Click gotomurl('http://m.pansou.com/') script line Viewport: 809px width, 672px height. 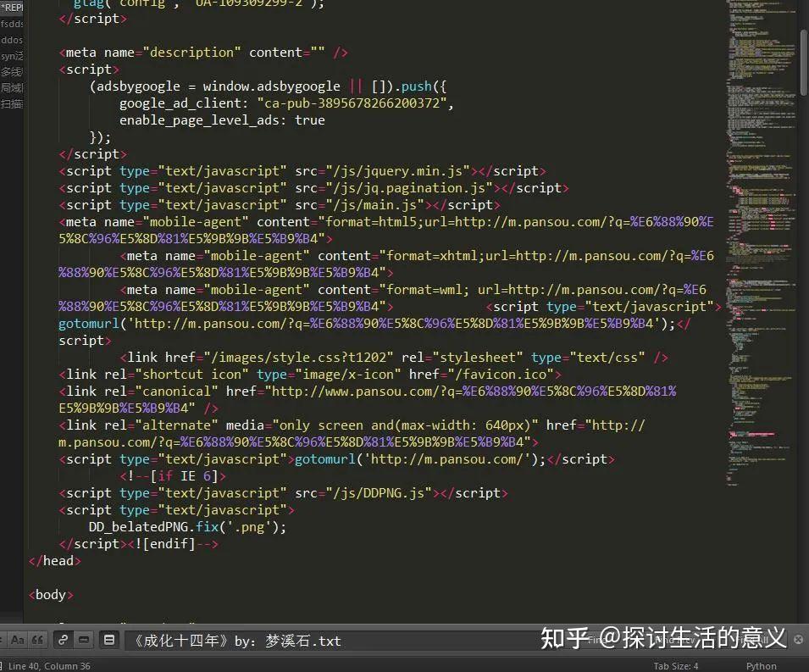tap(336, 458)
